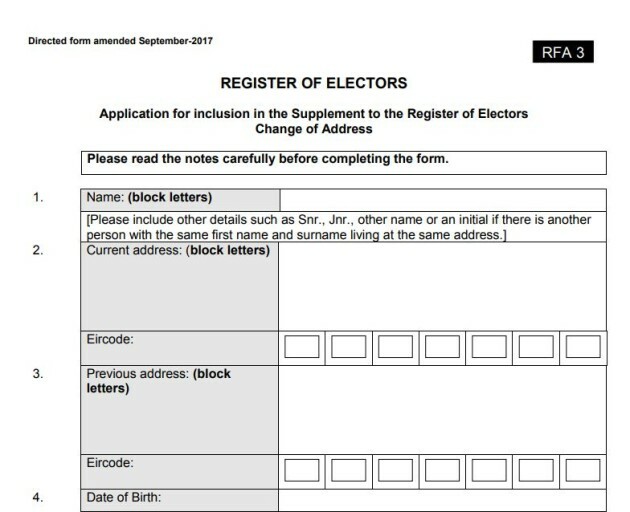
Task: Select second Eircode box under previous address
Action: tap(349, 470)
